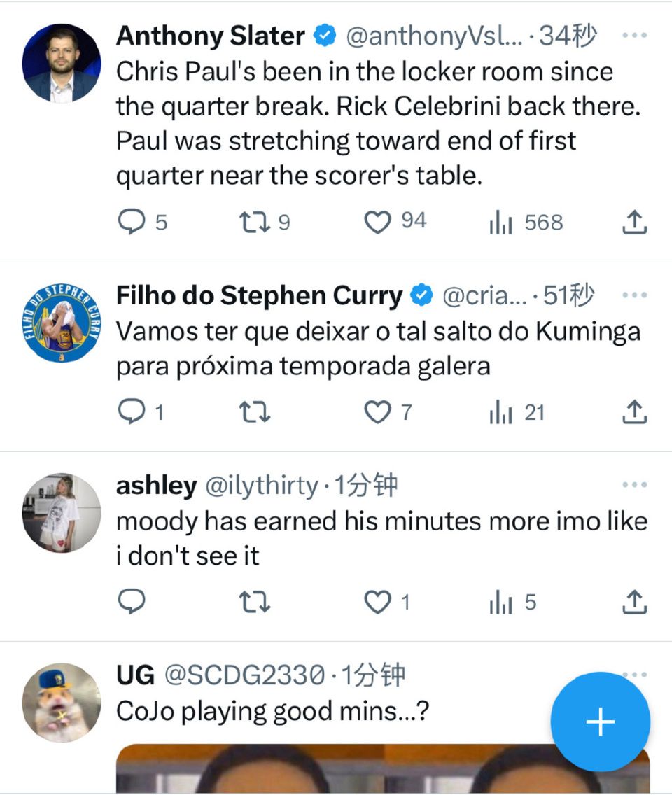Open Anthony Slater's profile picture
672x795 pixels.
(x=62, y=63)
